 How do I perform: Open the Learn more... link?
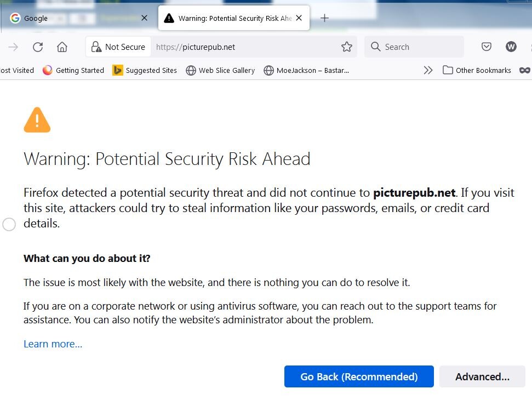(53, 344)
